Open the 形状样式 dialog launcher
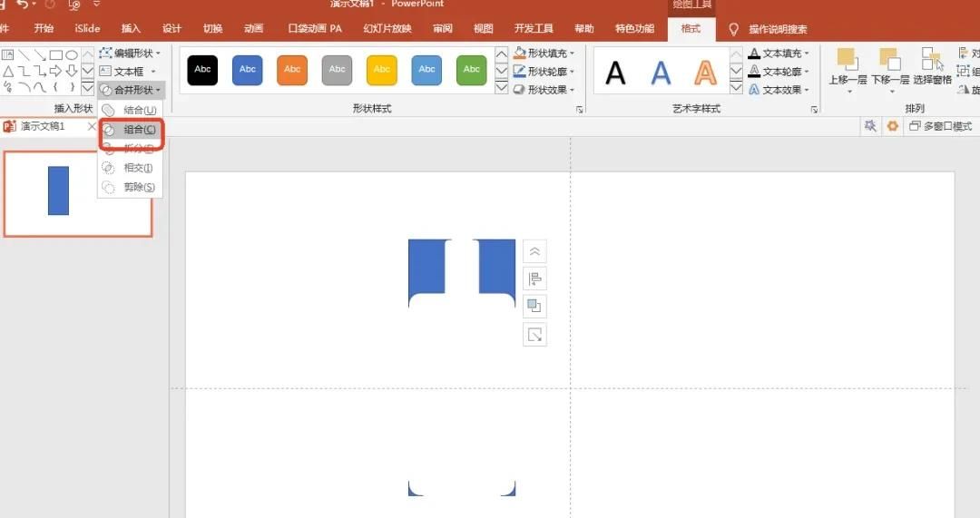The height and width of the screenshot is (518, 980). [579, 110]
